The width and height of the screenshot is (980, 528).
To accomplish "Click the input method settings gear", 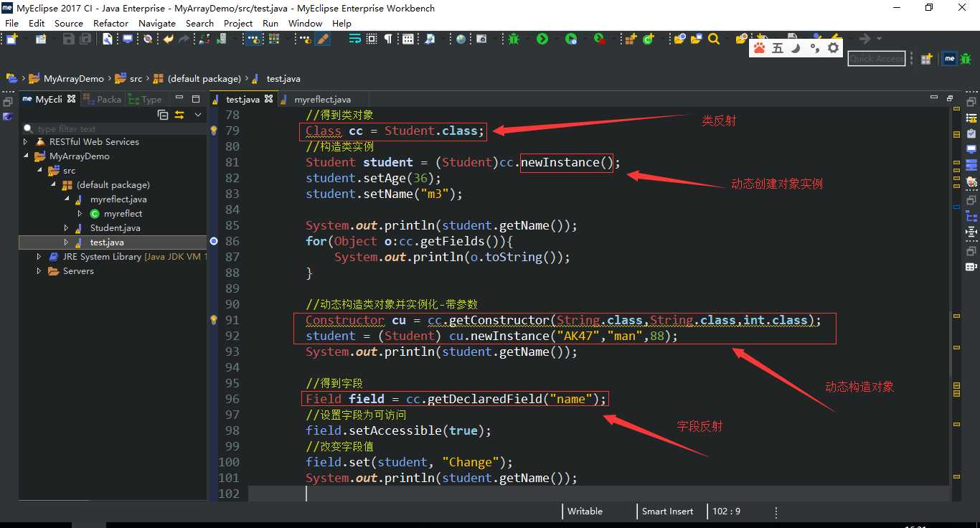I will tap(833, 48).
